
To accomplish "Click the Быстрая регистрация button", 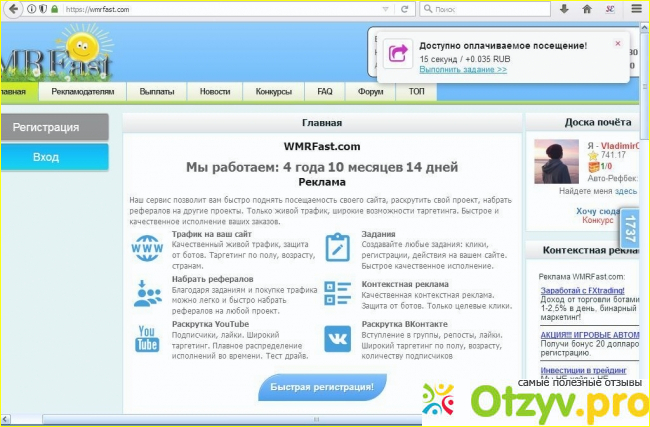I will tap(322, 386).
